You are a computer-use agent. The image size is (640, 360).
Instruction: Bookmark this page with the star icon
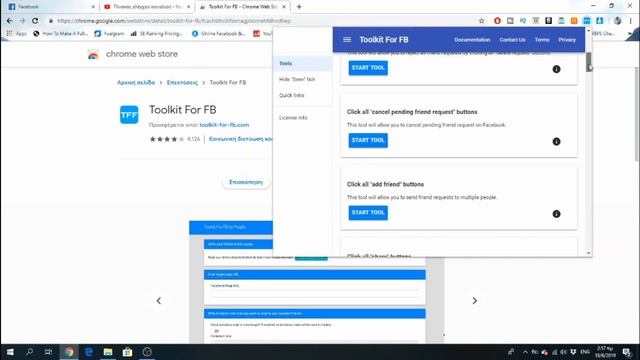(481, 21)
